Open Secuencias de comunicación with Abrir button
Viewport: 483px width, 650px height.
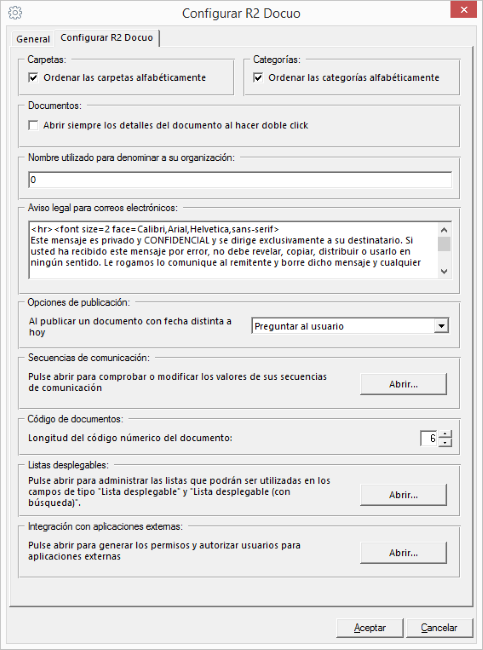(x=403, y=384)
